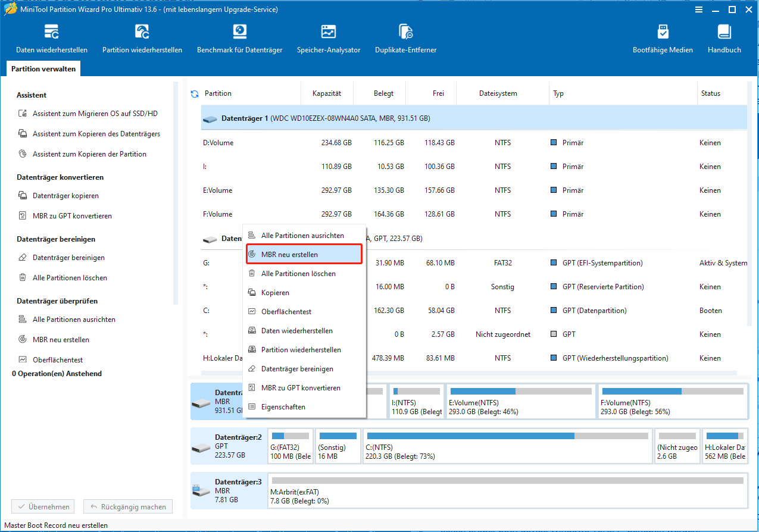Open the Speicher-Analysator tool
Screen dimensions: 759x532
click(x=329, y=39)
